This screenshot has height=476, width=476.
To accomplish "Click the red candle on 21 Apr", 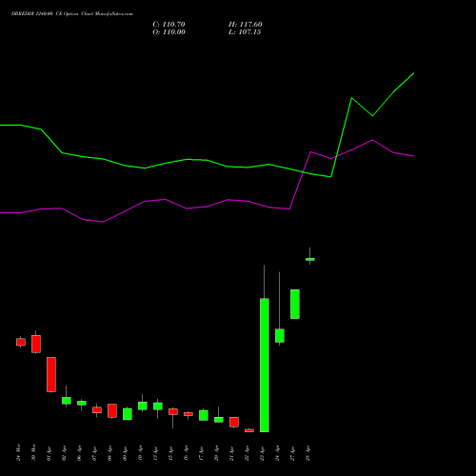I will (x=234, y=422).
